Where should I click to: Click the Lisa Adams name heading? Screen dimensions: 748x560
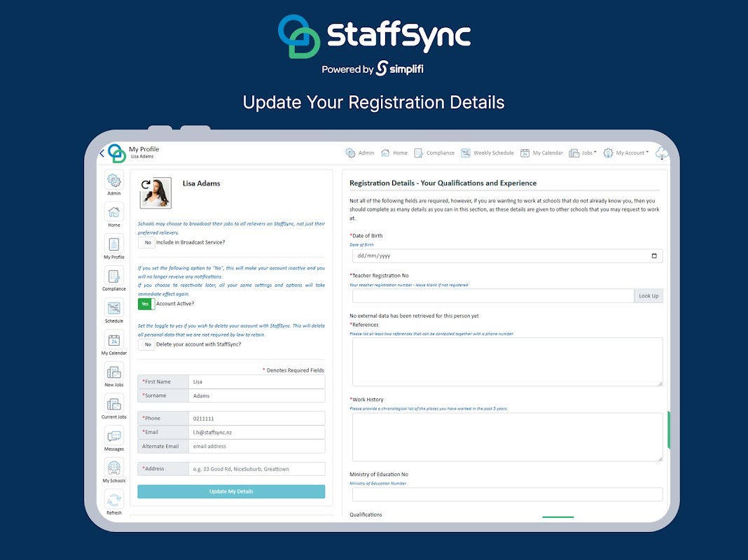pos(201,183)
